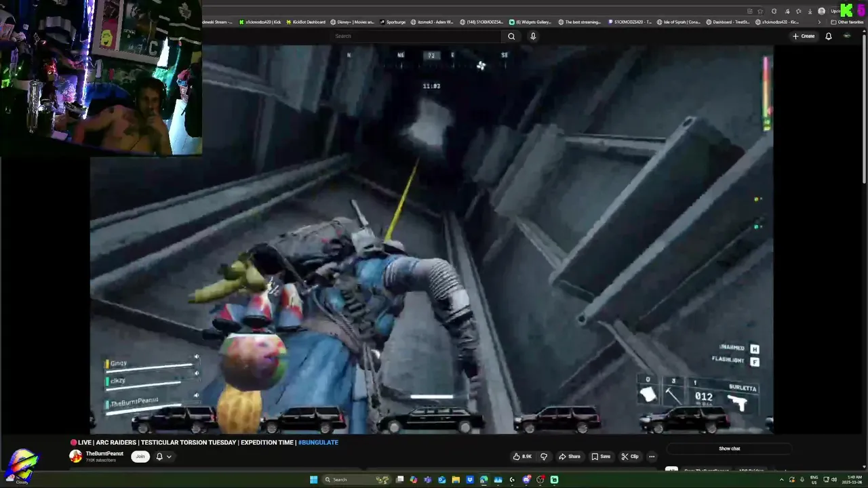Add page to favorites star icon

click(760, 11)
